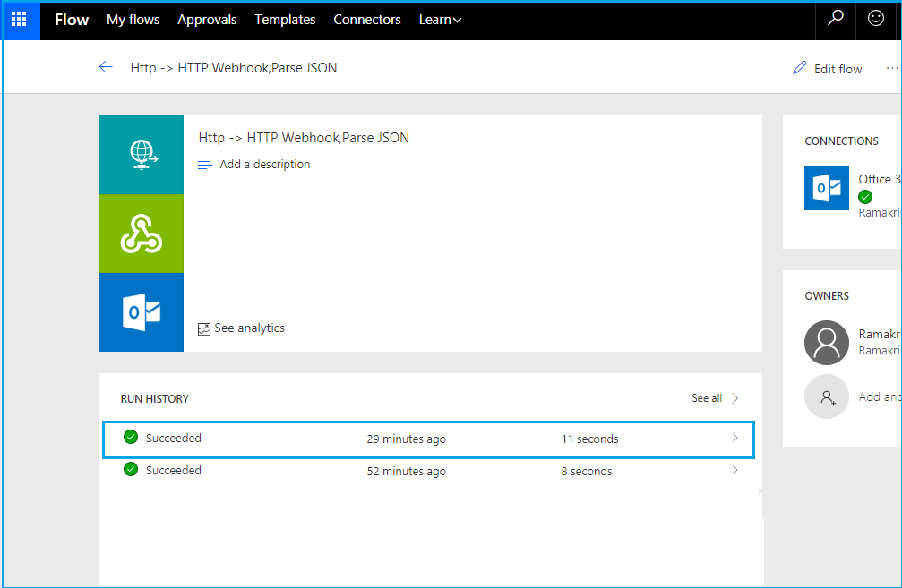
Task: Click the OWNERS heading
Action: coord(827,296)
